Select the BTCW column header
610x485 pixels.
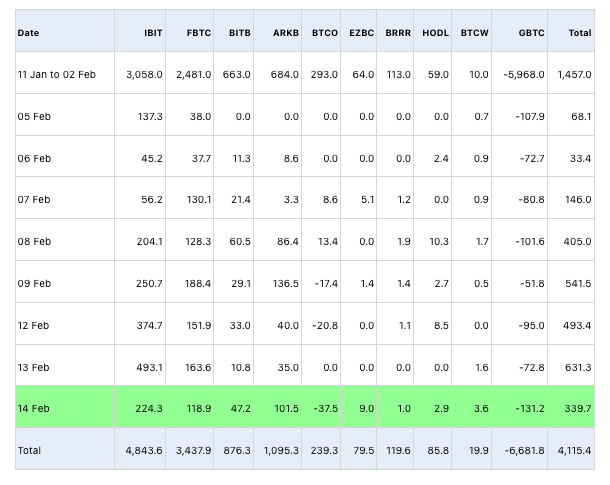[474, 33]
